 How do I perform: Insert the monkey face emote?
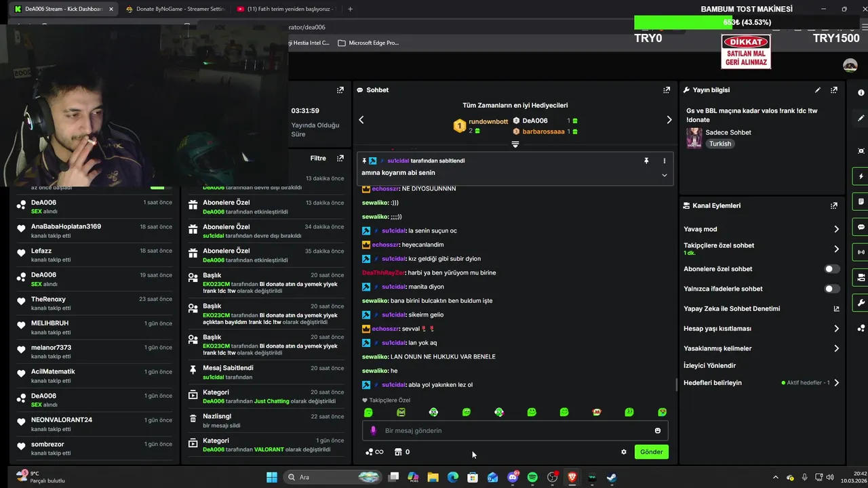pyautogui.click(x=597, y=412)
